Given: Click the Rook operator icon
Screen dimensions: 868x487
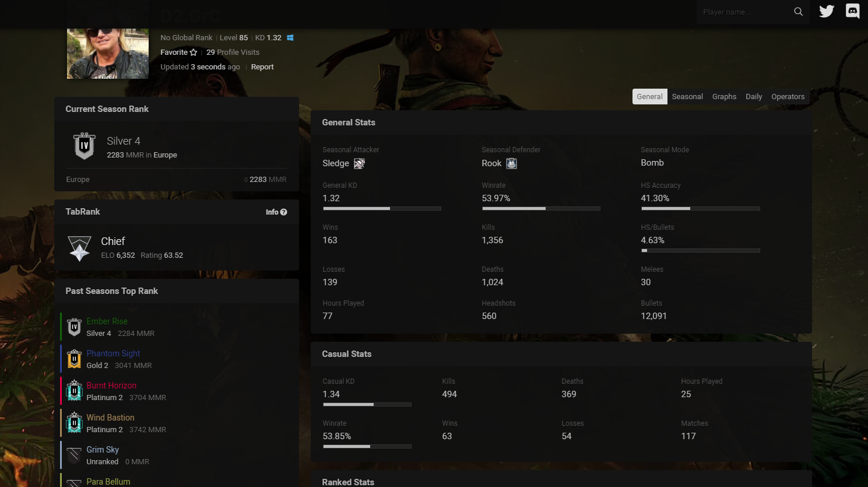Looking at the screenshot, I should pos(511,164).
